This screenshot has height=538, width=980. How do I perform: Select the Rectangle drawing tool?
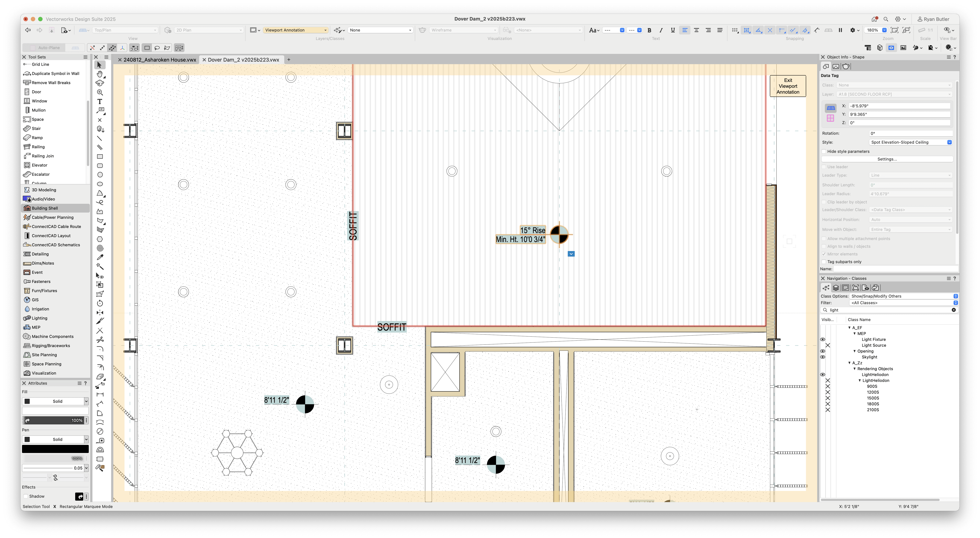(x=100, y=156)
